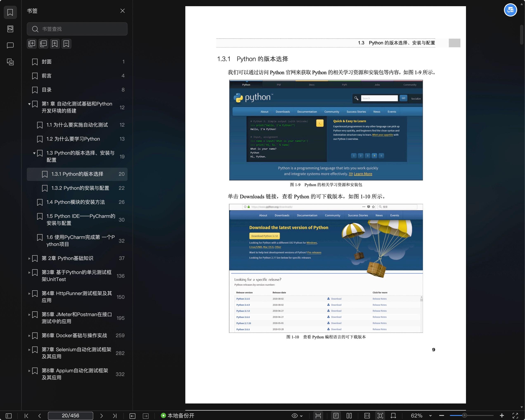
Task: Switch to single page view
Action: point(336,416)
